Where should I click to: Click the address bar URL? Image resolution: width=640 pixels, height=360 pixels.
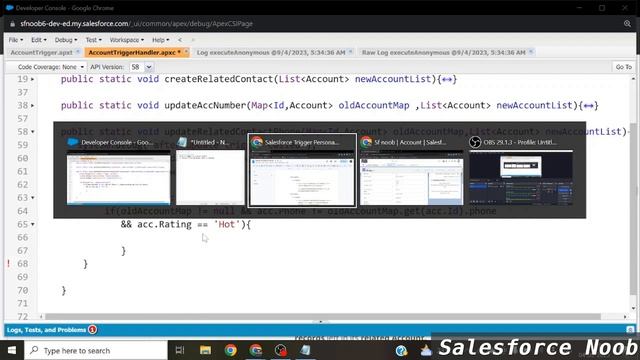click(136, 24)
